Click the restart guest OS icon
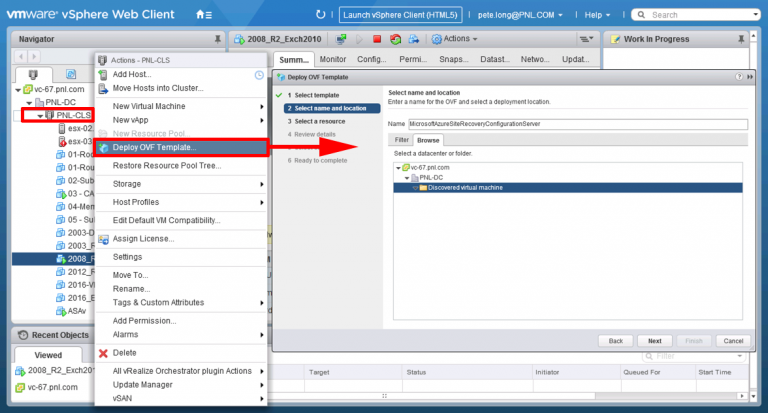 click(x=395, y=39)
